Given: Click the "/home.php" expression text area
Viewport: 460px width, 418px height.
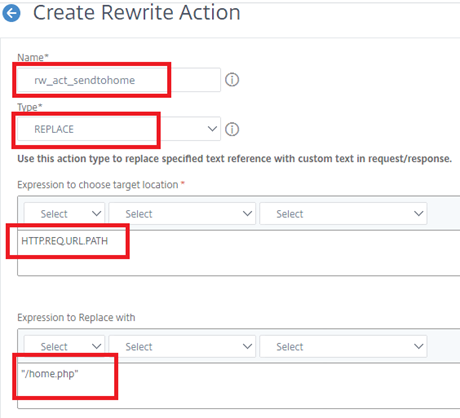Looking at the screenshot, I should [239, 386].
